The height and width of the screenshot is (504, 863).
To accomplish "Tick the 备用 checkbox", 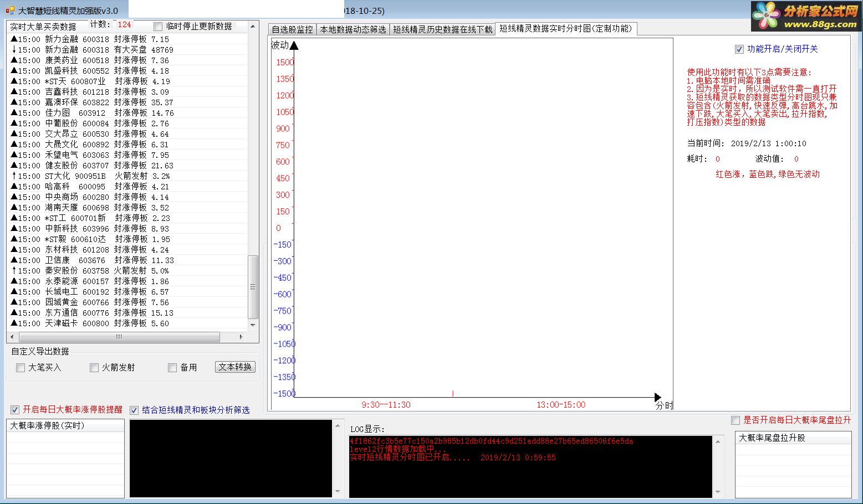I will tap(172, 367).
